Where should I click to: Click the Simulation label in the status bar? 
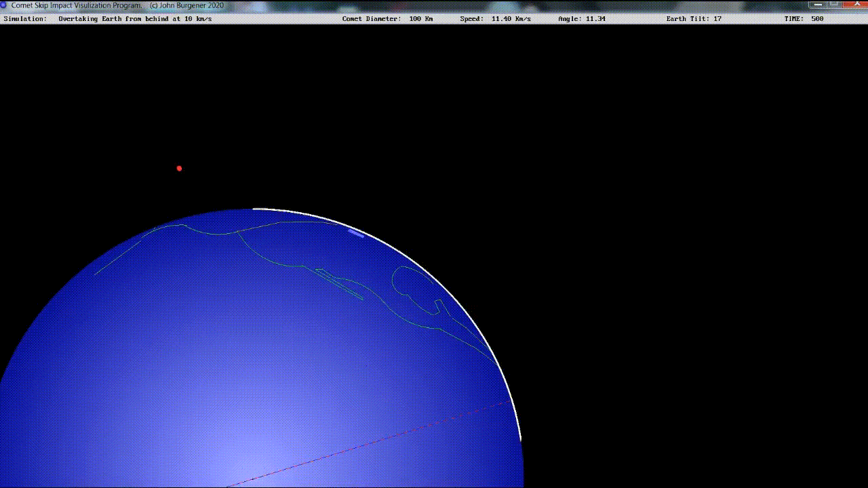click(25, 19)
